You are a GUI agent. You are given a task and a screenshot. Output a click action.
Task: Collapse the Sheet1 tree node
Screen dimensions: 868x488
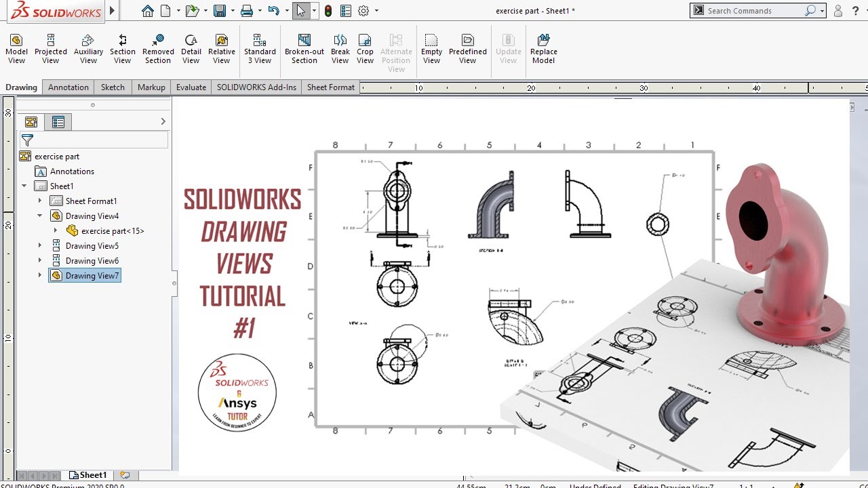[24, 186]
